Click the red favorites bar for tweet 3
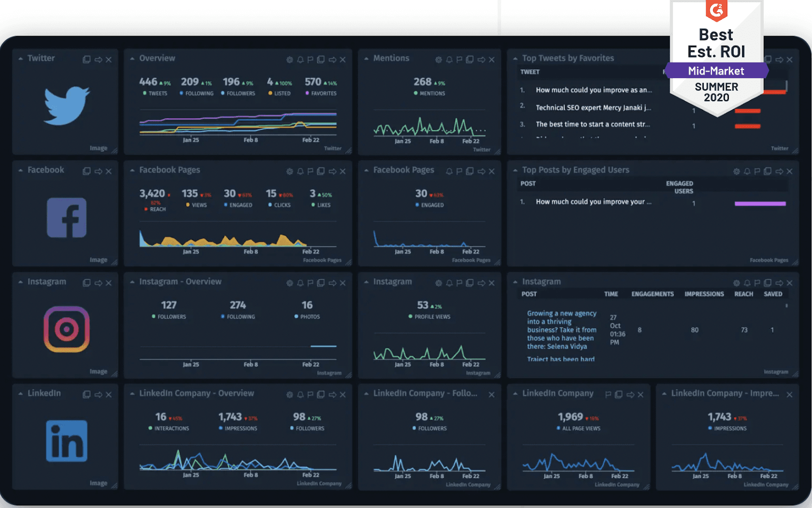This screenshot has width=812, height=508. coord(748,126)
